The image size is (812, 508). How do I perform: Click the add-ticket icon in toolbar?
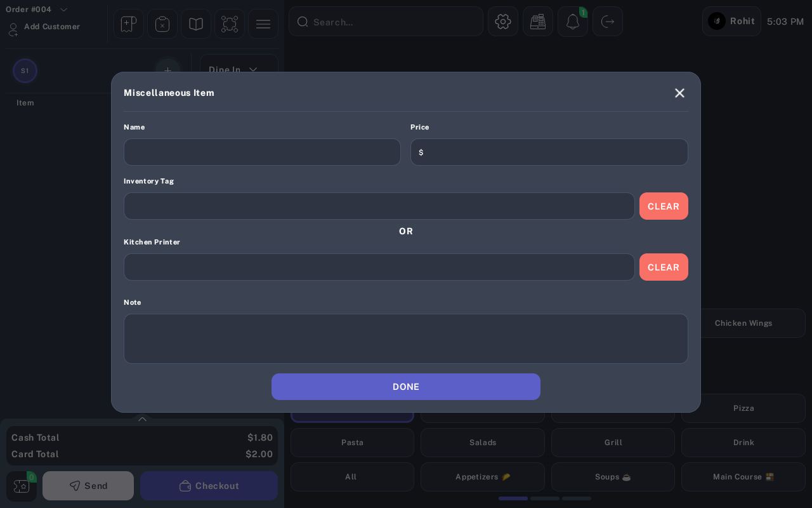[x=129, y=24]
